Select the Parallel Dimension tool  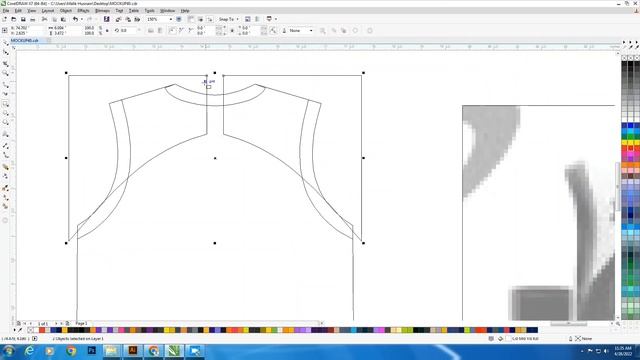coord(5,145)
